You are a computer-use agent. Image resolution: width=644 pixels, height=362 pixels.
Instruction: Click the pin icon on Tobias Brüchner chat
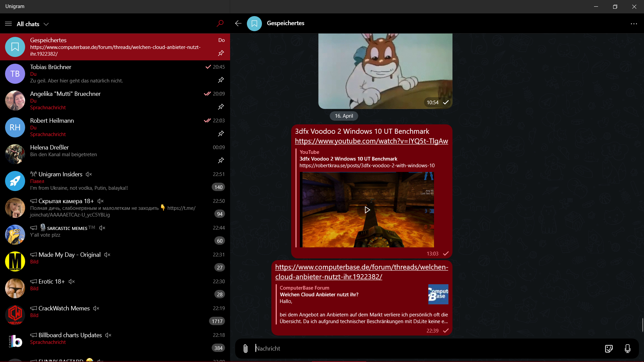pyautogui.click(x=221, y=80)
